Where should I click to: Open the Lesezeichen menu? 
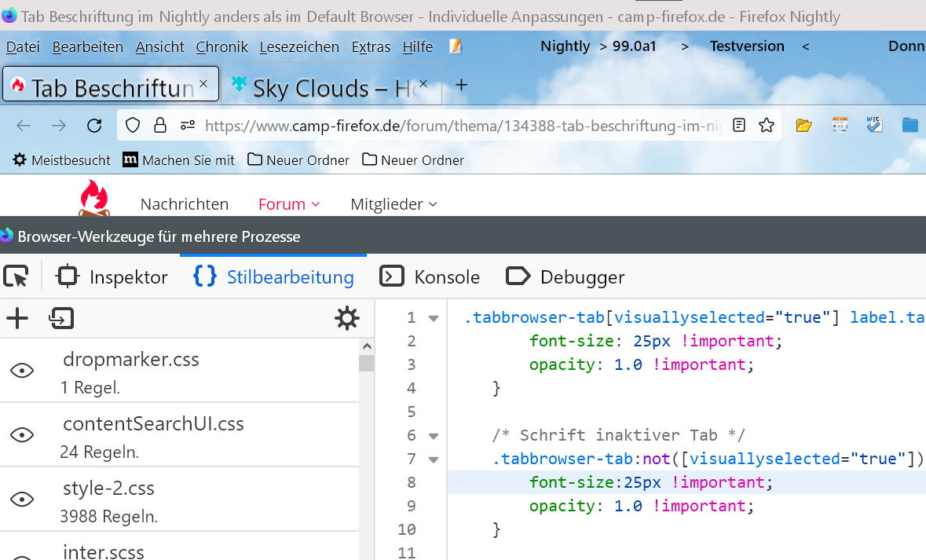[299, 47]
